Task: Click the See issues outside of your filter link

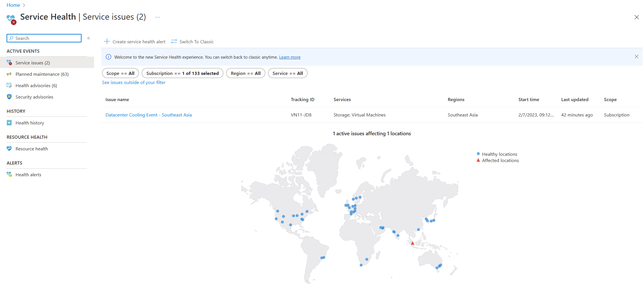Action: coord(133,82)
